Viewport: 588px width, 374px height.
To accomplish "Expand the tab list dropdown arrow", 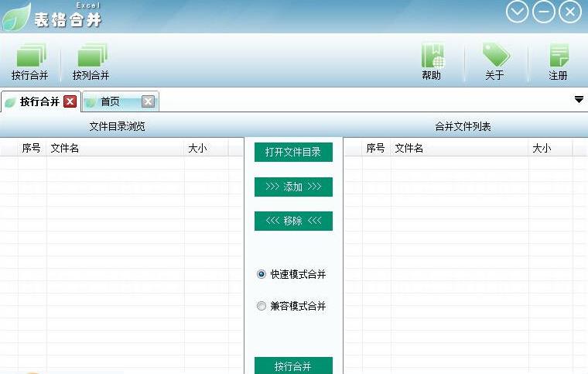I will (x=579, y=99).
